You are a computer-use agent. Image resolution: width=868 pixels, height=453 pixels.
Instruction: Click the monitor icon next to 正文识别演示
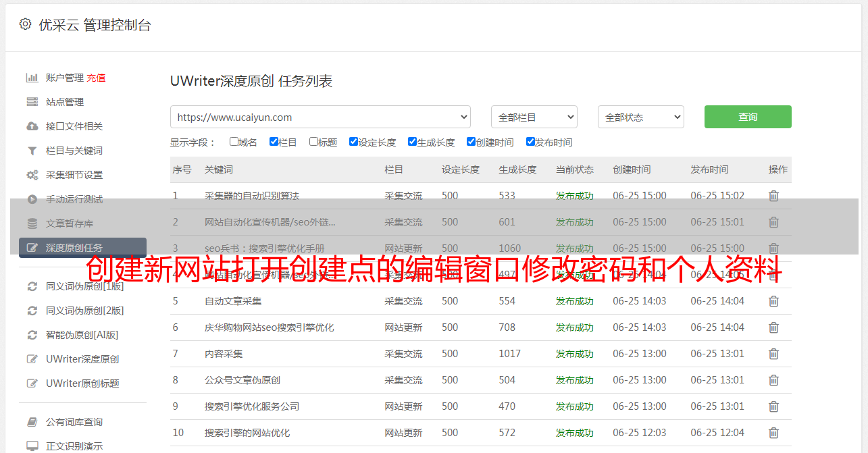pyautogui.click(x=32, y=446)
